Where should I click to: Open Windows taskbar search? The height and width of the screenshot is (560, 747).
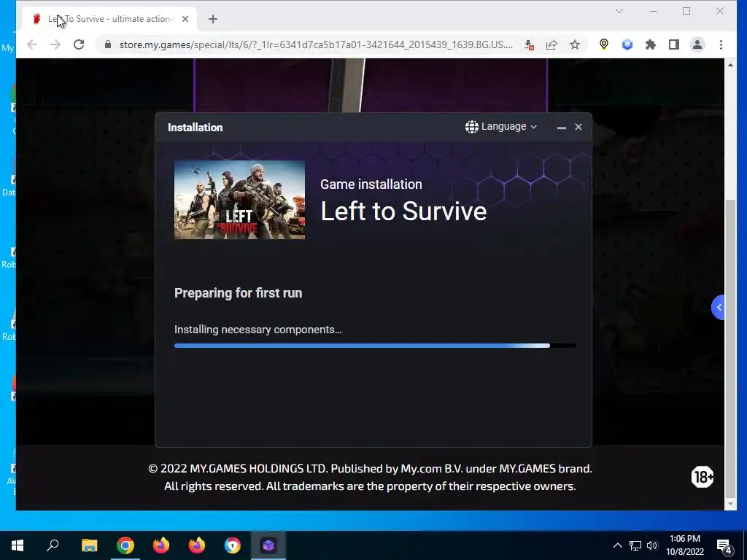(x=53, y=545)
